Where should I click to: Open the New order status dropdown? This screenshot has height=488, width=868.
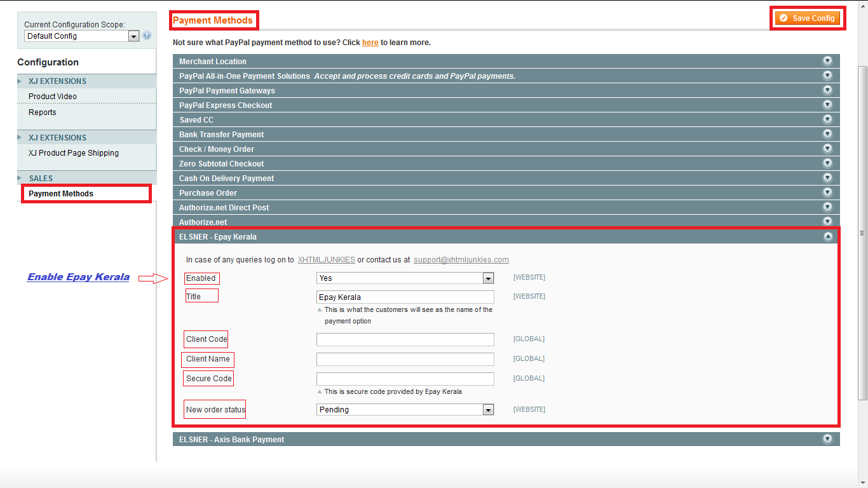point(405,410)
